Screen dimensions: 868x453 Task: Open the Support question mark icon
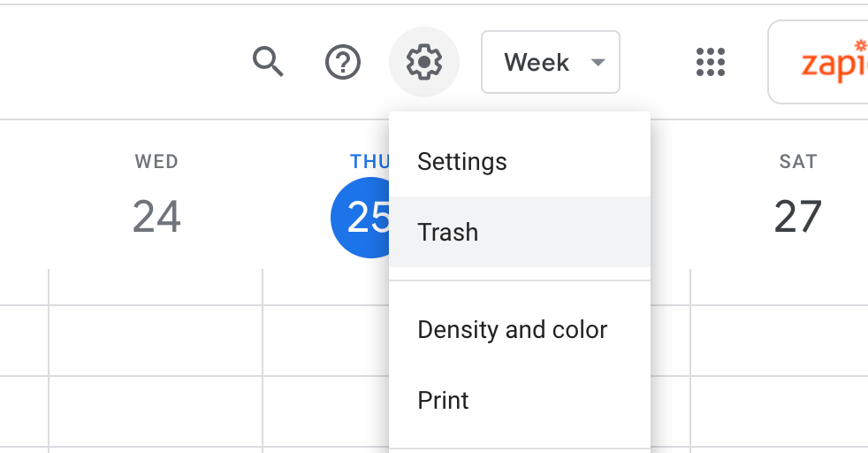point(343,61)
